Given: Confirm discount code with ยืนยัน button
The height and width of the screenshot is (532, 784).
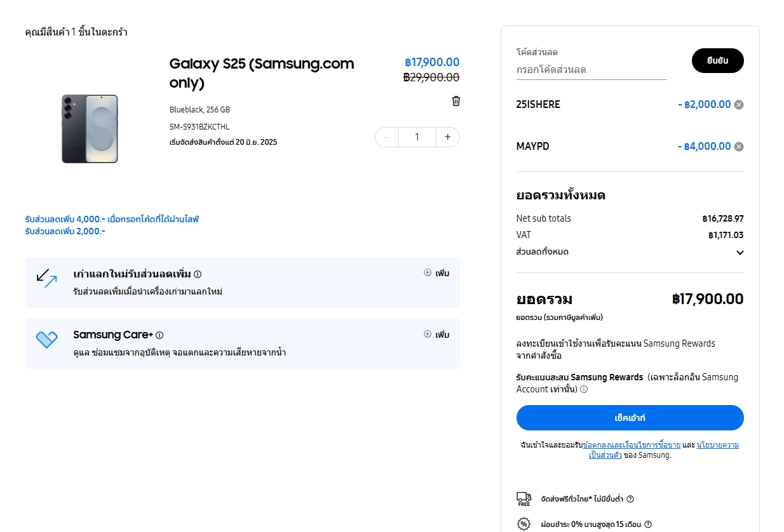Looking at the screenshot, I should (x=718, y=61).
